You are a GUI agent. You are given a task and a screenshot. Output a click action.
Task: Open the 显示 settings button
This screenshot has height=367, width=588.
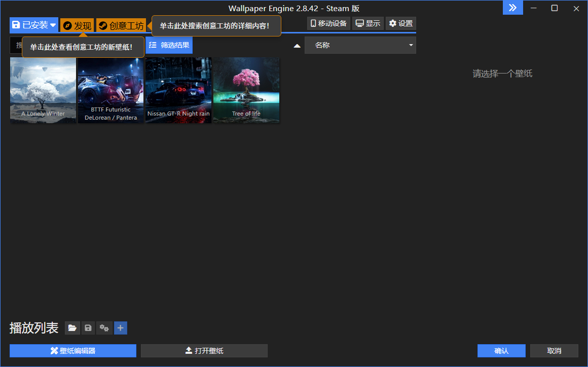368,23
